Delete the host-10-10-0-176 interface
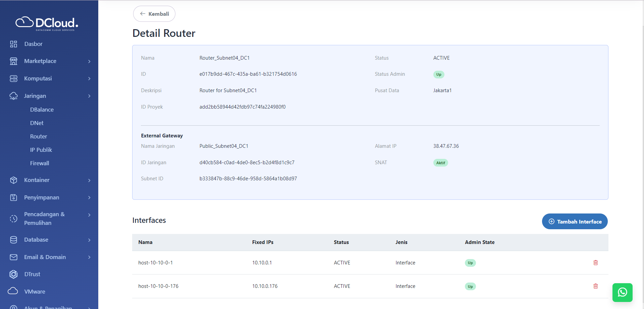This screenshot has width=644, height=309. point(595,286)
